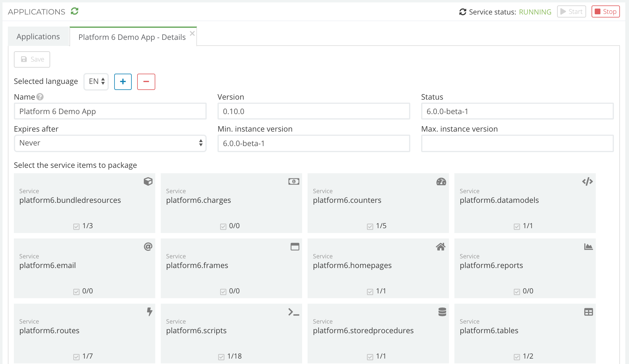Click the charges service dollar icon
Screen dimensions: 629x364
[294, 182]
